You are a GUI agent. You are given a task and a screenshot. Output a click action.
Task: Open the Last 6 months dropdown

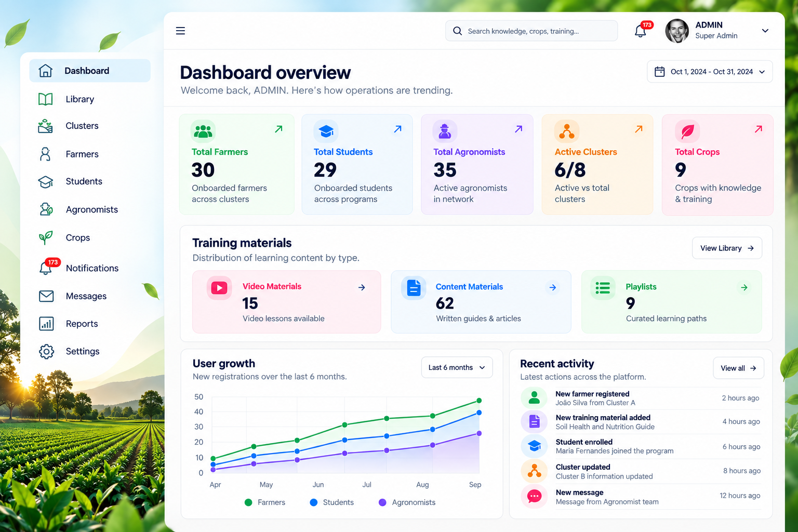tap(457, 367)
